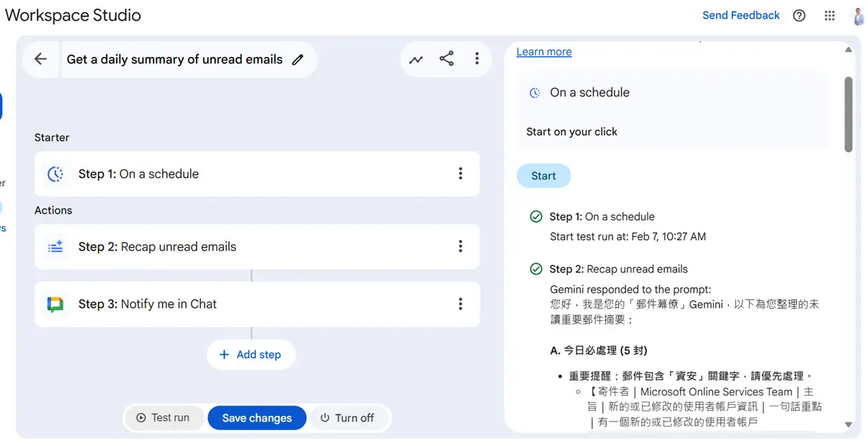Click Step 2 green check in results
The width and height of the screenshot is (868, 446).
[x=536, y=269]
